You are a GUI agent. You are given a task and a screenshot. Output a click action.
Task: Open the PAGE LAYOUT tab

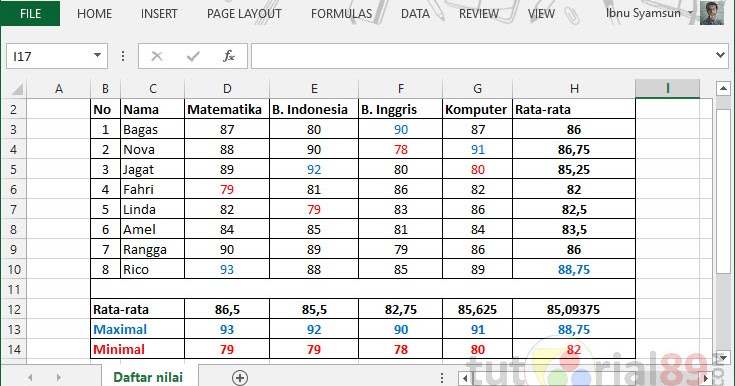click(x=244, y=14)
